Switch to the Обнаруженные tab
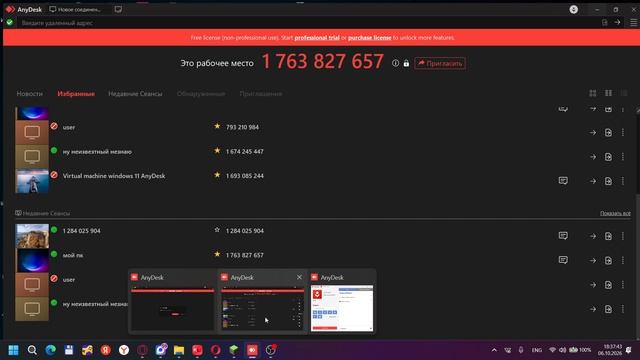The image size is (640, 360). click(x=201, y=94)
